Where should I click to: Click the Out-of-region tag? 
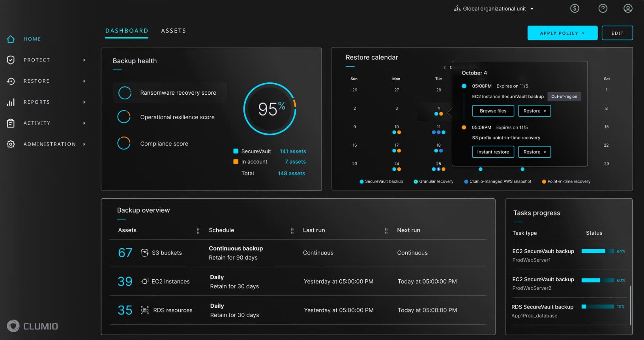564,97
